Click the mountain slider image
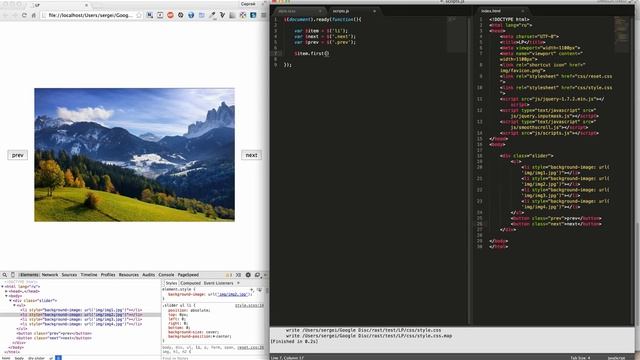 pyautogui.click(x=135, y=155)
